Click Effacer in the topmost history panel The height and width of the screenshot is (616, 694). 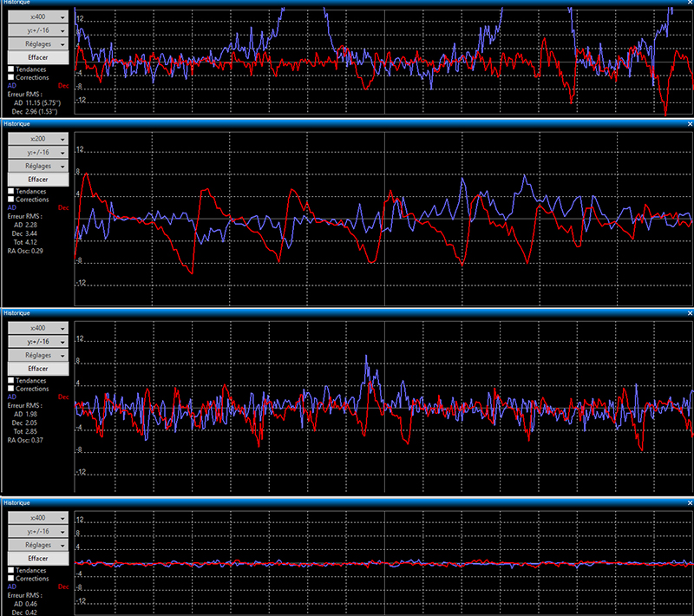coord(38,57)
